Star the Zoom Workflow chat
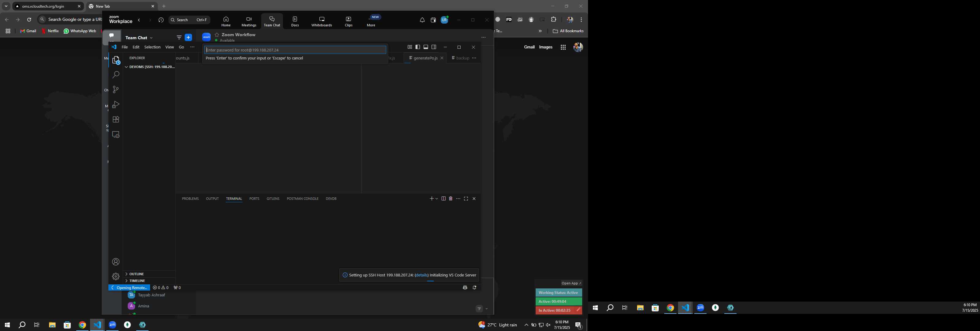The height and width of the screenshot is (331, 980). [x=217, y=35]
